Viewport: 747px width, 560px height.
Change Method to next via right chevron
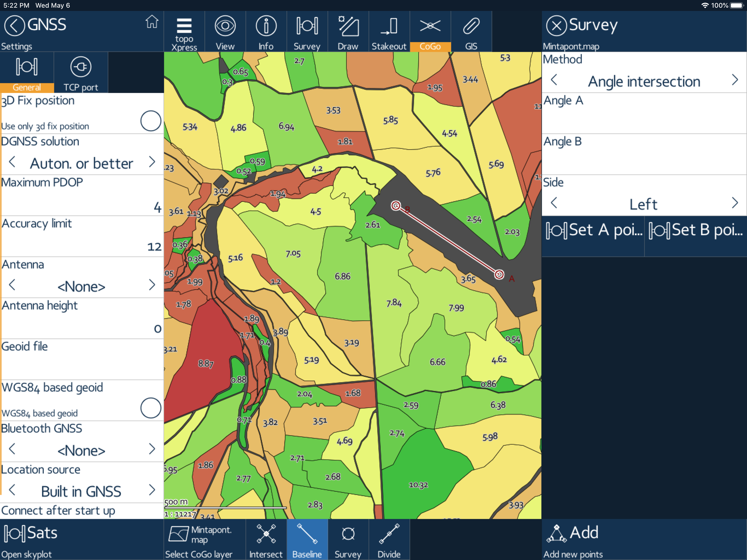tap(735, 80)
